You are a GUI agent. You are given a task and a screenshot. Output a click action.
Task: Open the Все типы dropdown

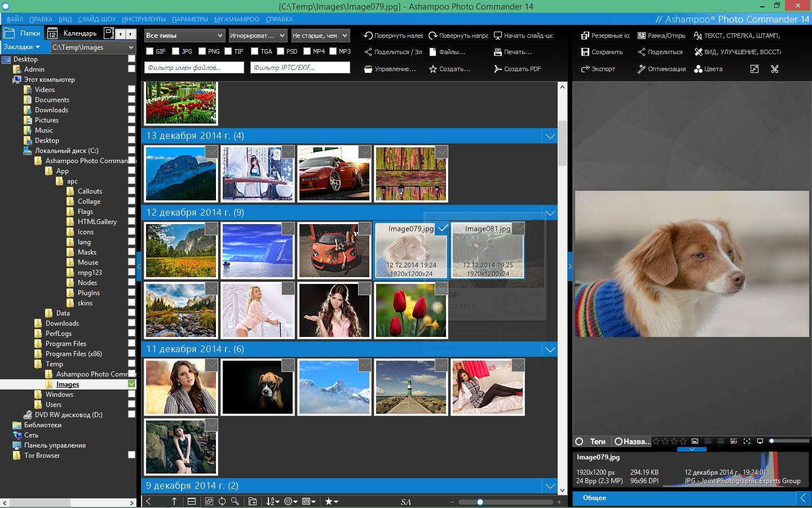[184, 36]
